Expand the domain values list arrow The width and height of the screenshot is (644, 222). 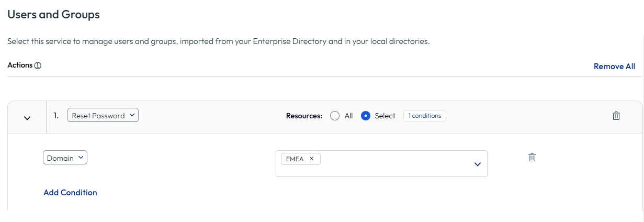477,164
